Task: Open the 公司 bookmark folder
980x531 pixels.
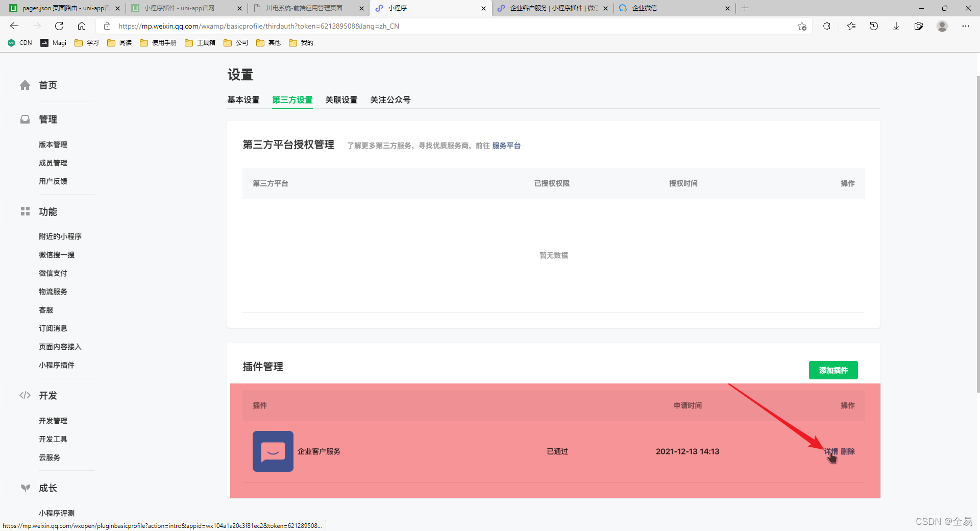Action: pyautogui.click(x=236, y=43)
